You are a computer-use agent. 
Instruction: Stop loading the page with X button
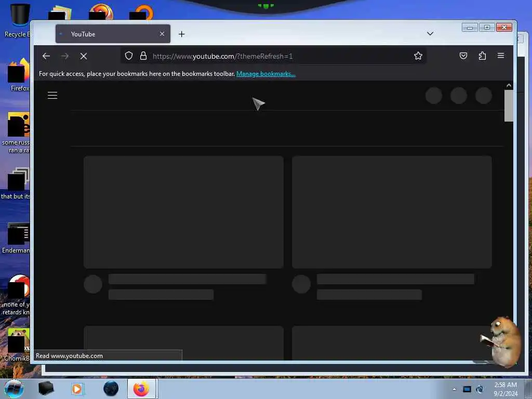(84, 56)
